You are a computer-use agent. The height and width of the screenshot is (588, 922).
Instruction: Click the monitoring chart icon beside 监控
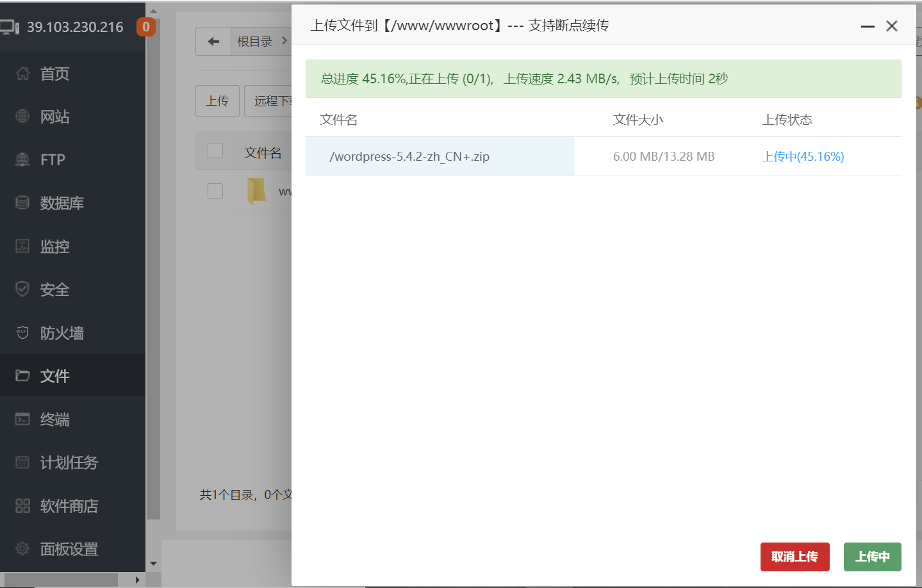22,246
